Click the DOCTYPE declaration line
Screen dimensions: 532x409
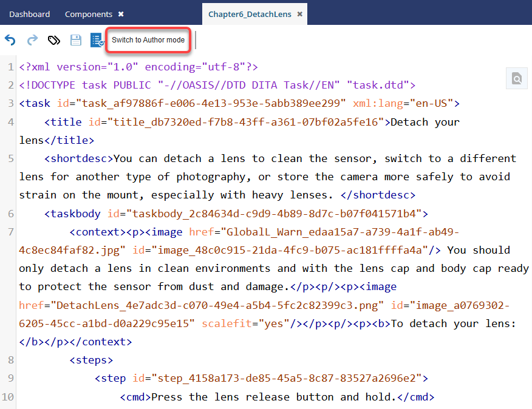pyautogui.click(x=217, y=85)
